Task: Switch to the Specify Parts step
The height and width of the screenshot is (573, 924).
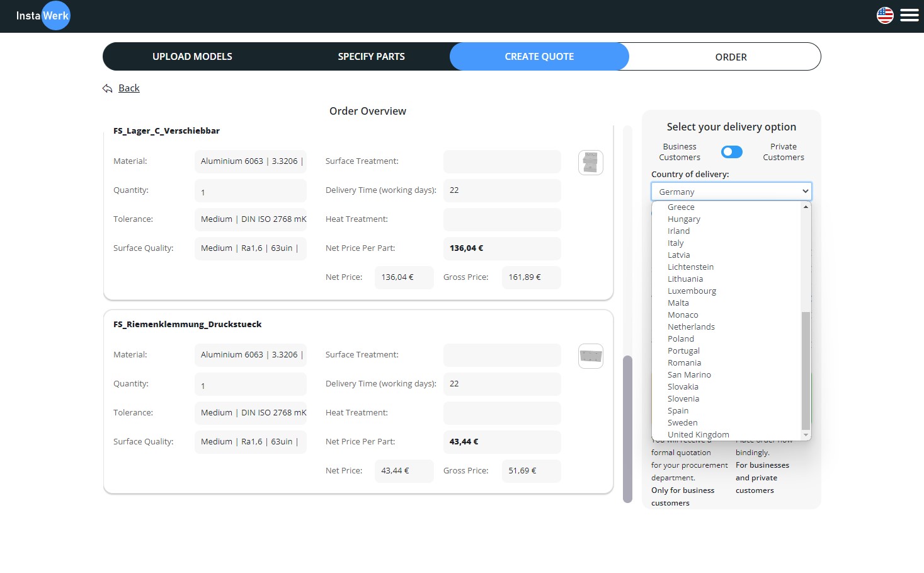Action: click(x=371, y=57)
